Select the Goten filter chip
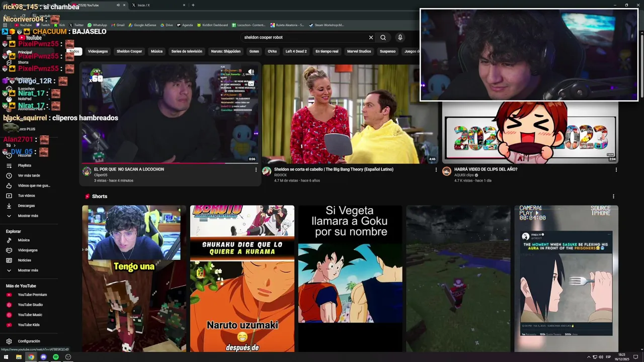The image size is (644, 362). 254,51
